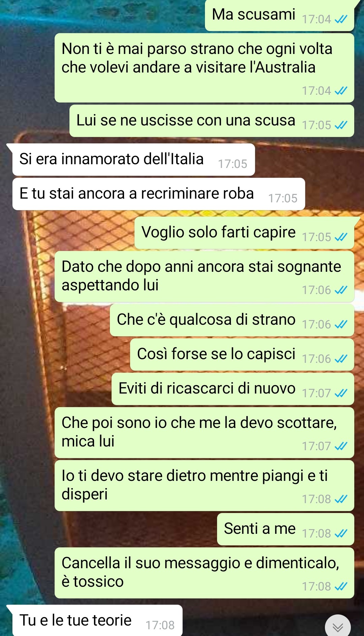Tap read ticks on 'Lui se ne uscisse' message
This screenshot has height=636, width=364.
pyautogui.click(x=341, y=125)
